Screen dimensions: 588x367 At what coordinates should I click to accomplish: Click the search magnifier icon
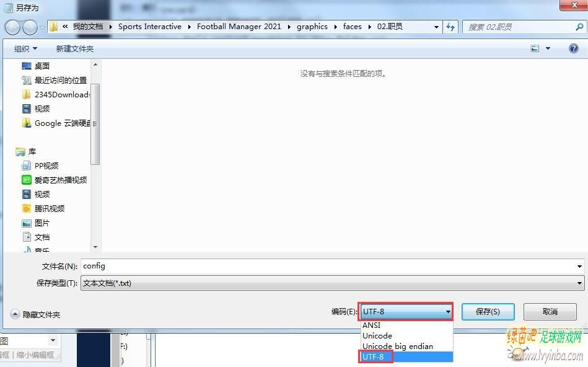point(579,27)
